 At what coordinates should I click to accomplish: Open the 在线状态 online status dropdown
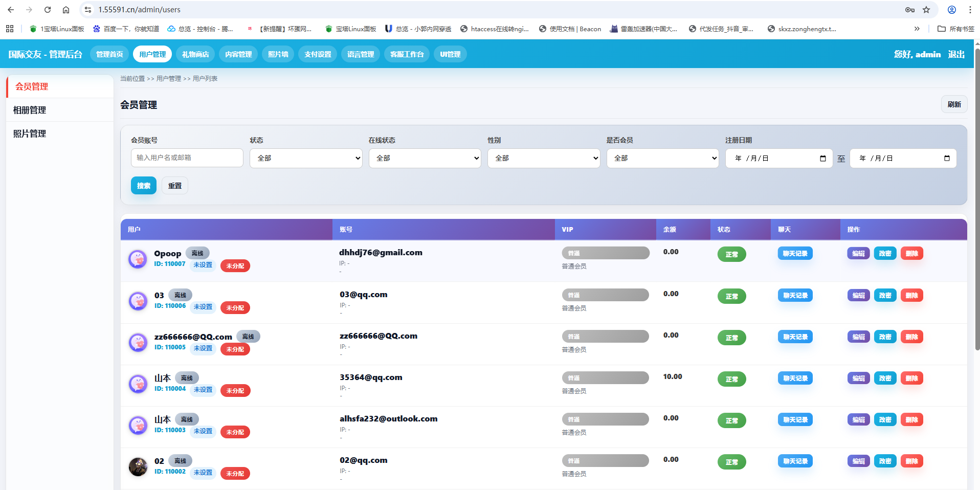[x=425, y=159]
